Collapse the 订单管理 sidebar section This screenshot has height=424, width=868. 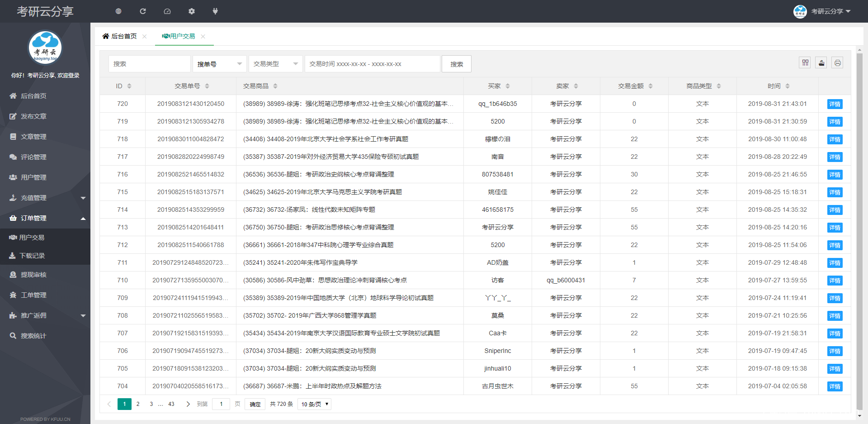[45, 218]
